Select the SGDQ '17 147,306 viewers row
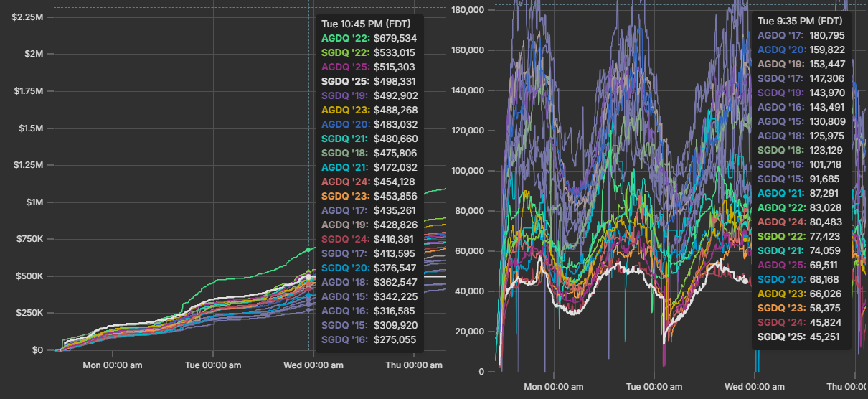Screen dimensions: 868x399 coord(801,78)
